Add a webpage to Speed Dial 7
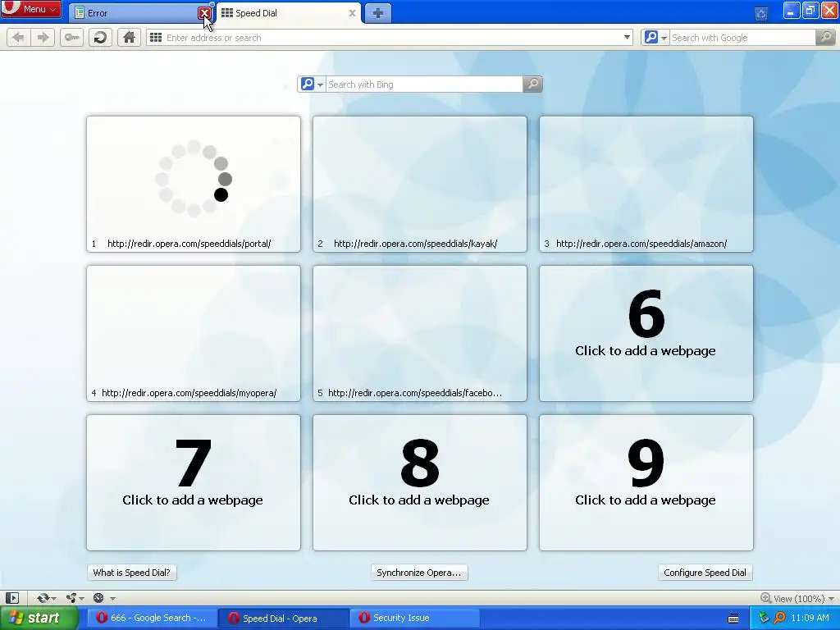840x630 pixels. click(194, 482)
